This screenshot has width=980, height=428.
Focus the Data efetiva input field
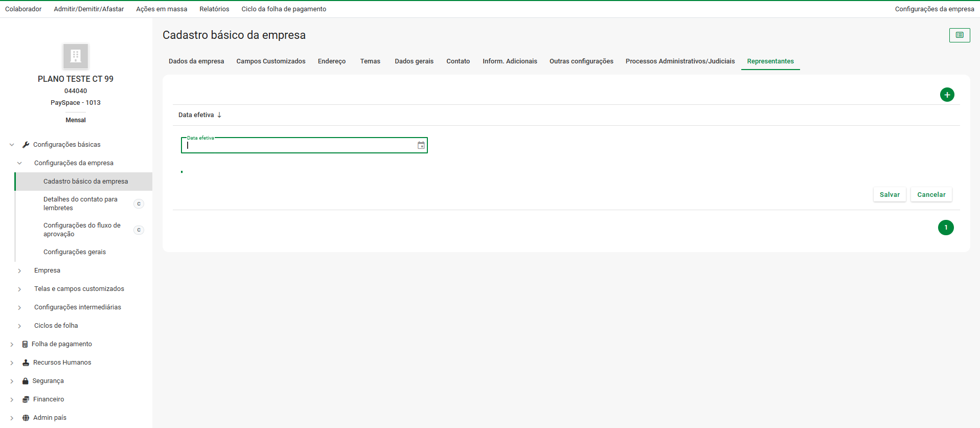(x=299, y=146)
